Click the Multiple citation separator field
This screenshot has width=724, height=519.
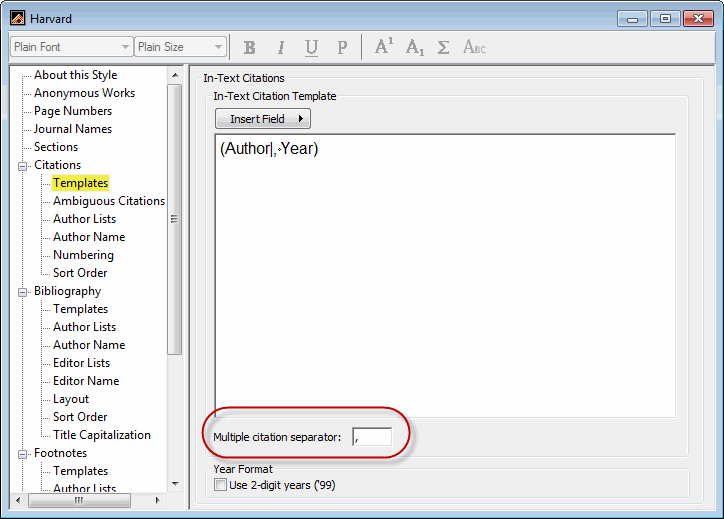(x=372, y=437)
